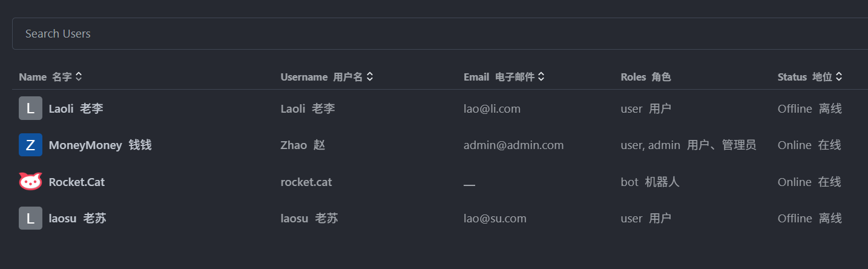Image resolution: width=868 pixels, height=269 pixels.
Task: Select the Name column header
Action: (45, 77)
